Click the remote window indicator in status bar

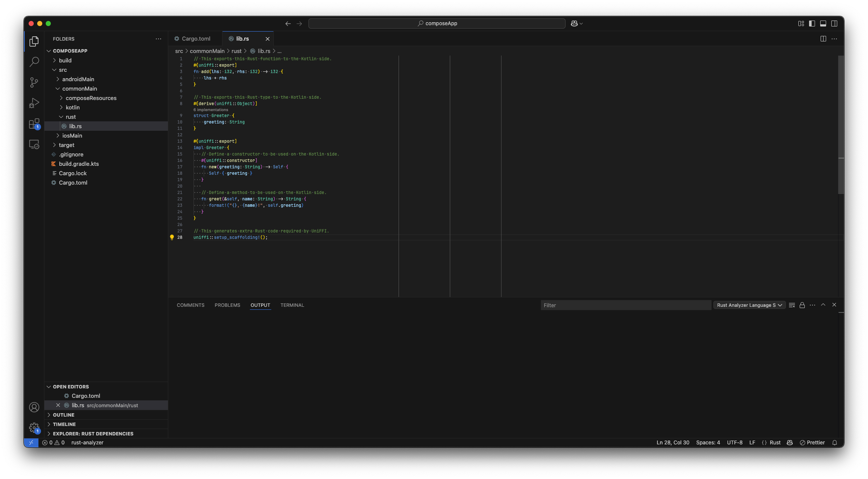(x=31, y=443)
